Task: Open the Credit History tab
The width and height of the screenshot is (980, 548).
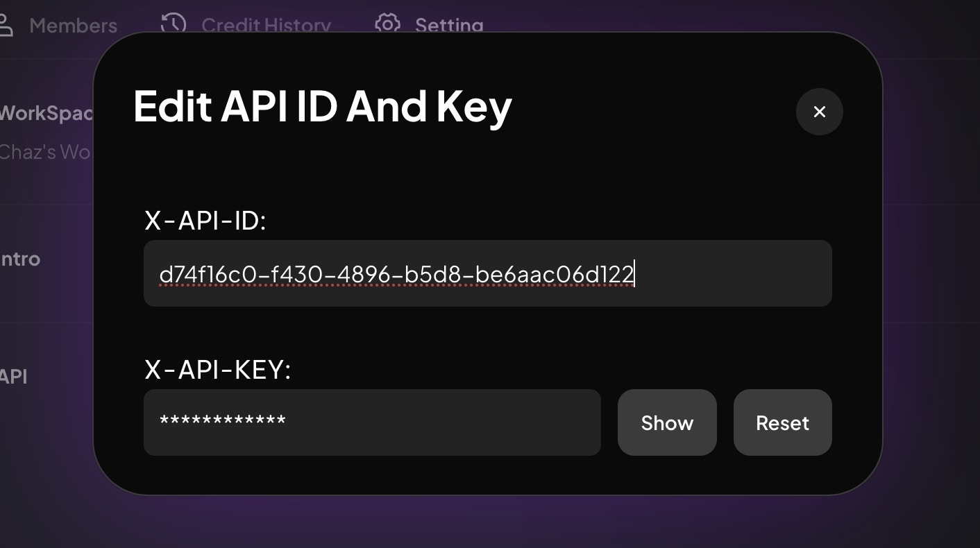Action: (x=266, y=26)
